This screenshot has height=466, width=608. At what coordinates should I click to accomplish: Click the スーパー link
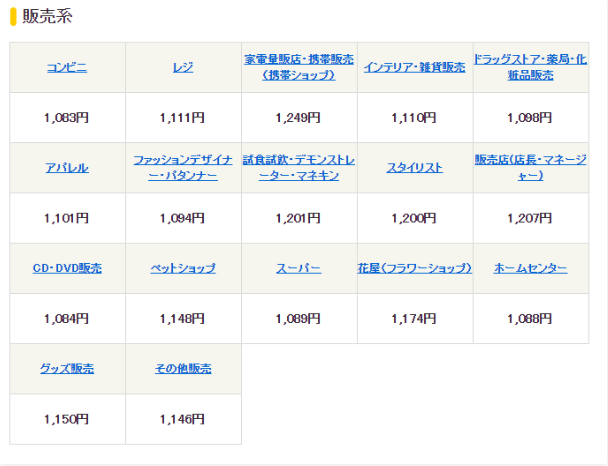pos(299,268)
